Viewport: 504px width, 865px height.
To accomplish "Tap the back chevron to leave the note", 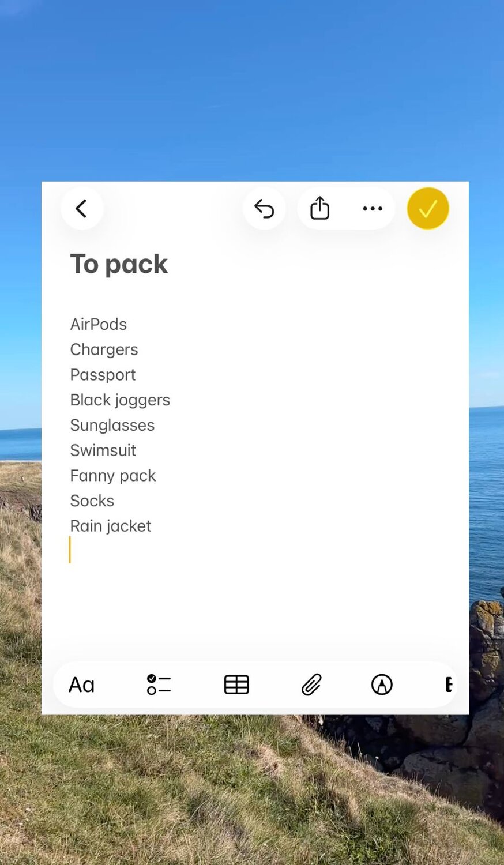I will [82, 208].
